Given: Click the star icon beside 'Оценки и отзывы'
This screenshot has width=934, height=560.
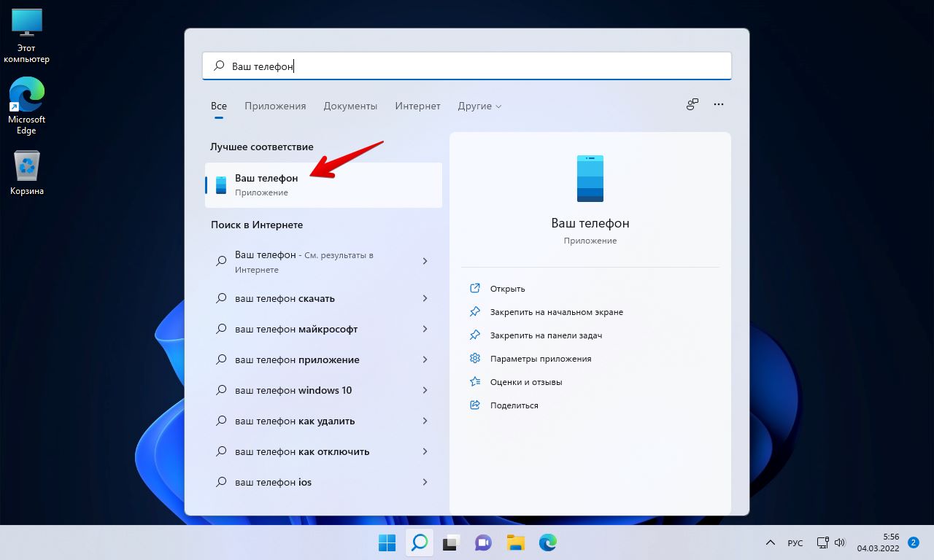Looking at the screenshot, I should 475,381.
